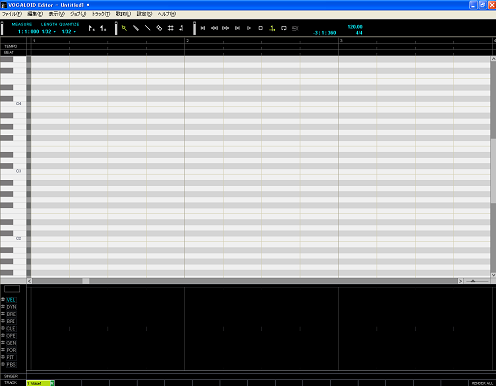Click the fast-forward button

(x=226, y=28)
